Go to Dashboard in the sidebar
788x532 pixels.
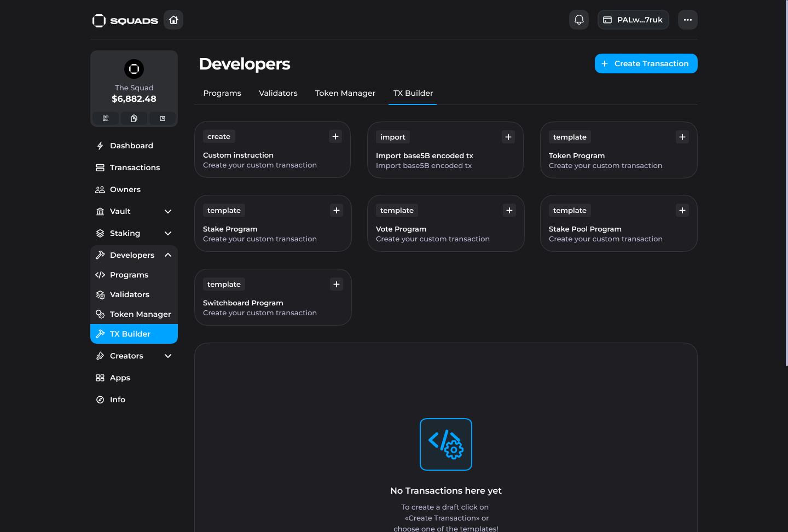click(x=131, y=146)
